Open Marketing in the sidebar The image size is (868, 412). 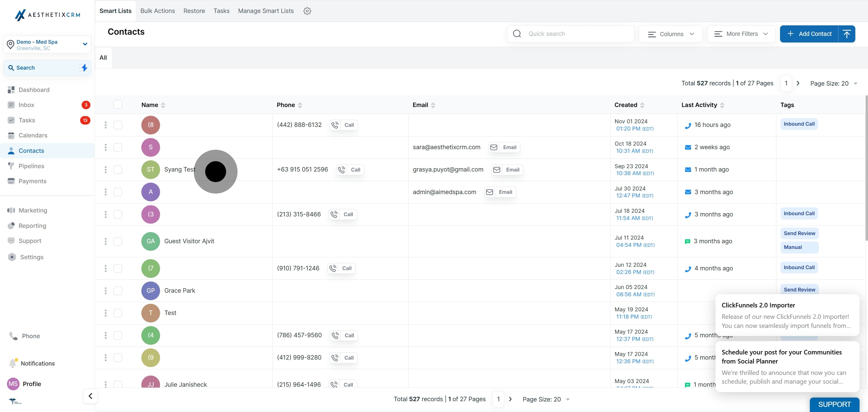(33, 210)
